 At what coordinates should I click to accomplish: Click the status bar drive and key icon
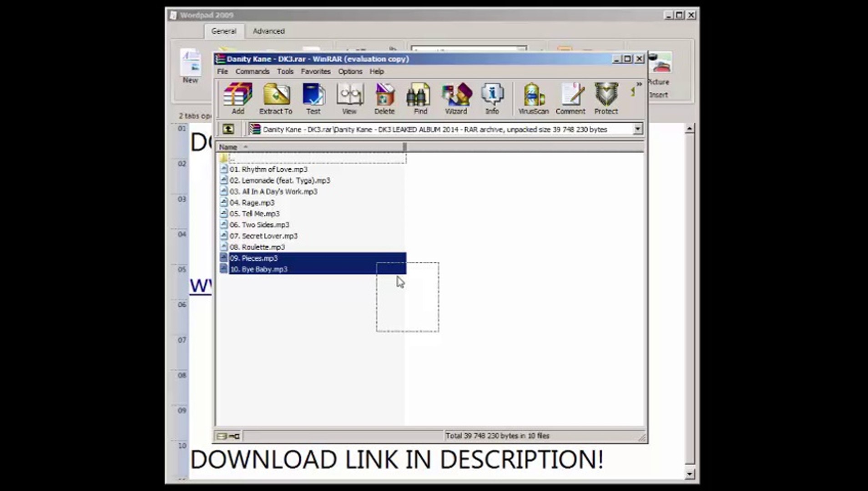(228, 436)
